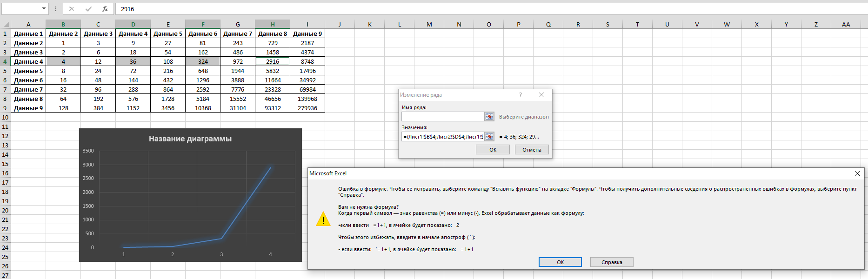Click the formula bar containing 2916
This screenshot has height=279, width=868.
(491, 9)
